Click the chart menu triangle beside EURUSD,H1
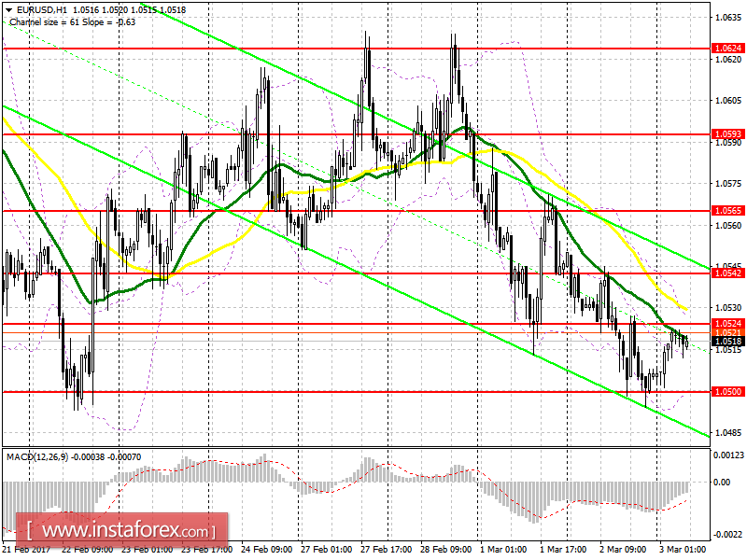 point(8,10)
